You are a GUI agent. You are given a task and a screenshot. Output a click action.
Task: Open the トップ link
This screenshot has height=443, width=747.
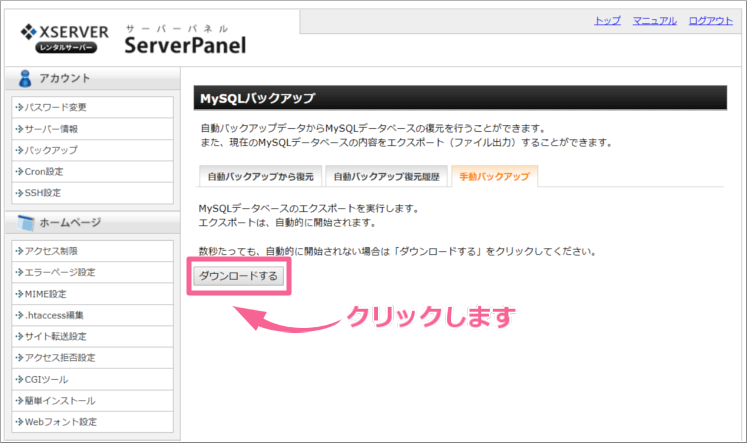607,20
